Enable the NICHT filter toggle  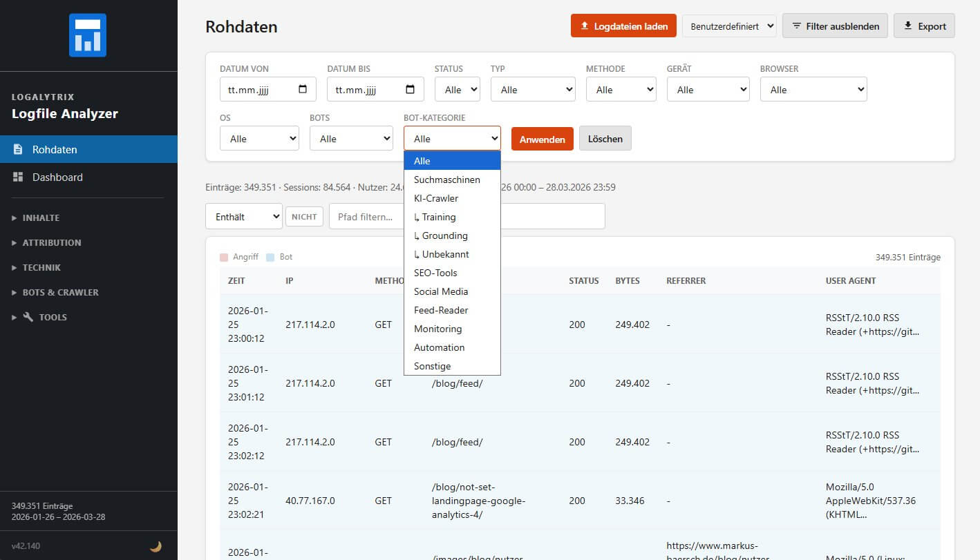click(304, 216)
